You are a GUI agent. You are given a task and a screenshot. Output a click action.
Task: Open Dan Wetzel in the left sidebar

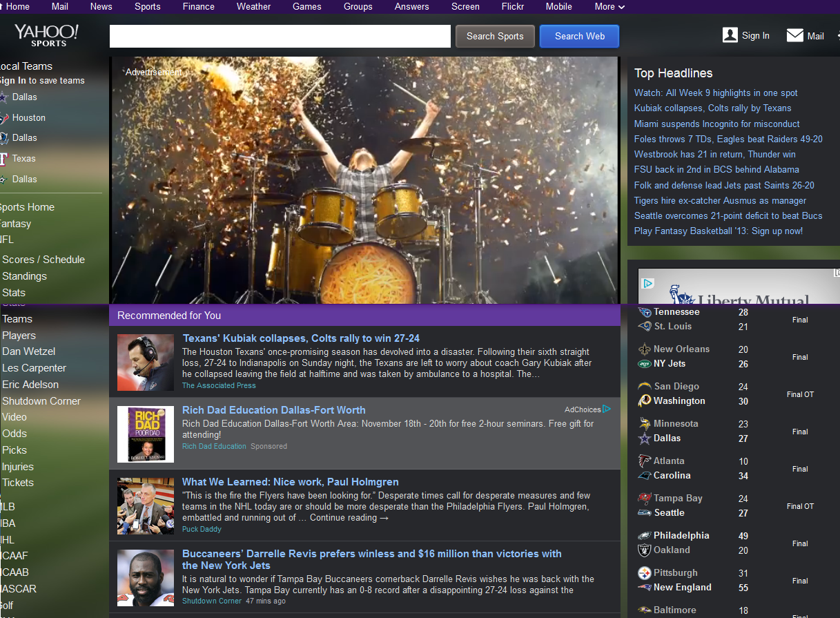point(29,351)
